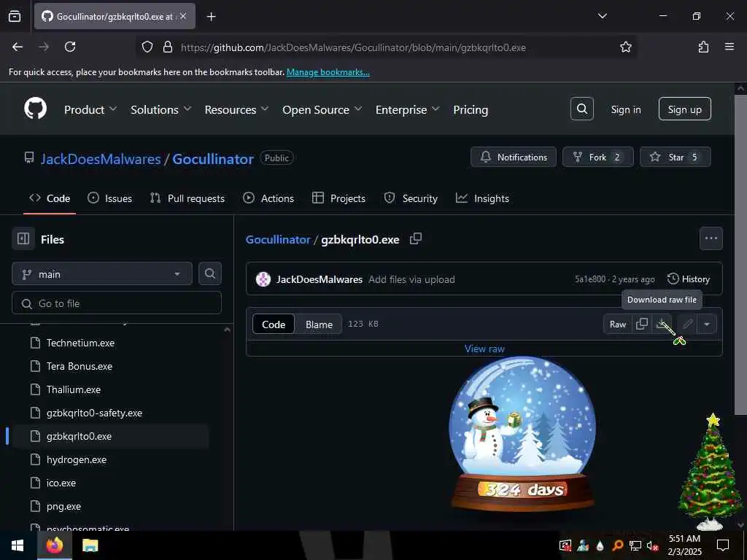Switch to the Insights tab
Viewport: 747px width, 560px height.
tap(482, 198)
